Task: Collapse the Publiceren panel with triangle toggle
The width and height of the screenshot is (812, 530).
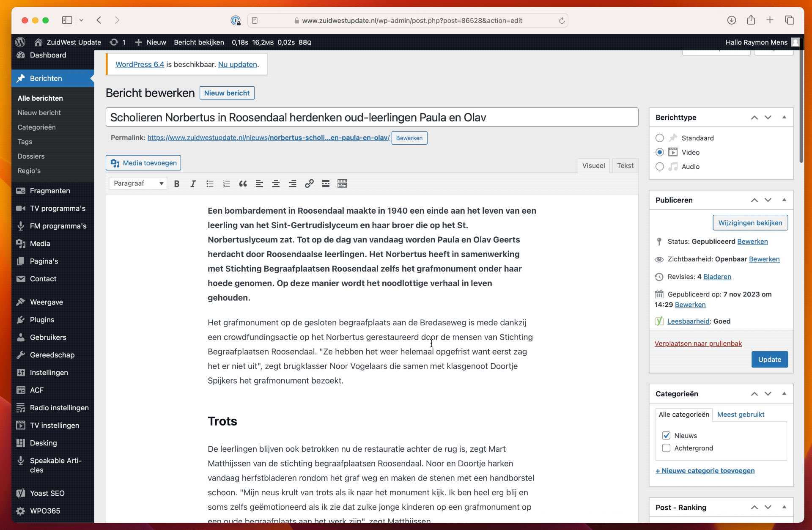Action: (784, 200)
